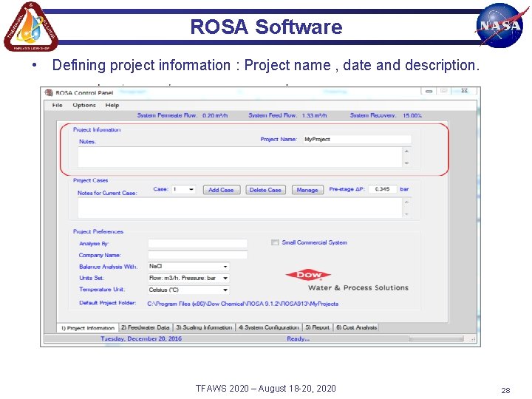Open the Temperature Unit Celsius dropdown
The image size is (532, 399).
point(188,290)
